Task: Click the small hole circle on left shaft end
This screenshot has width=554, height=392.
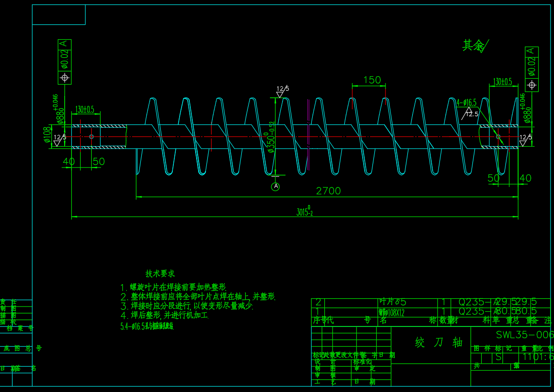Action: [91, 137]
